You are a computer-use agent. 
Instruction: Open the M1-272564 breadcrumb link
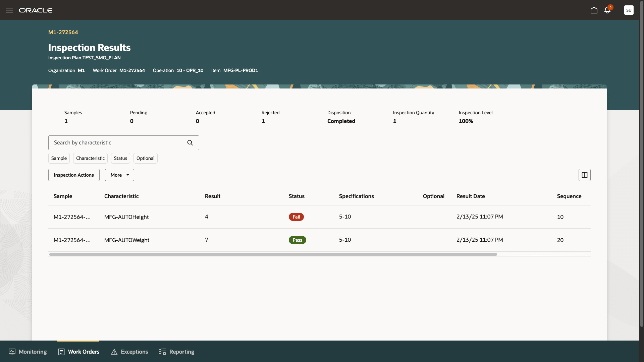click(x=63, y=32)
